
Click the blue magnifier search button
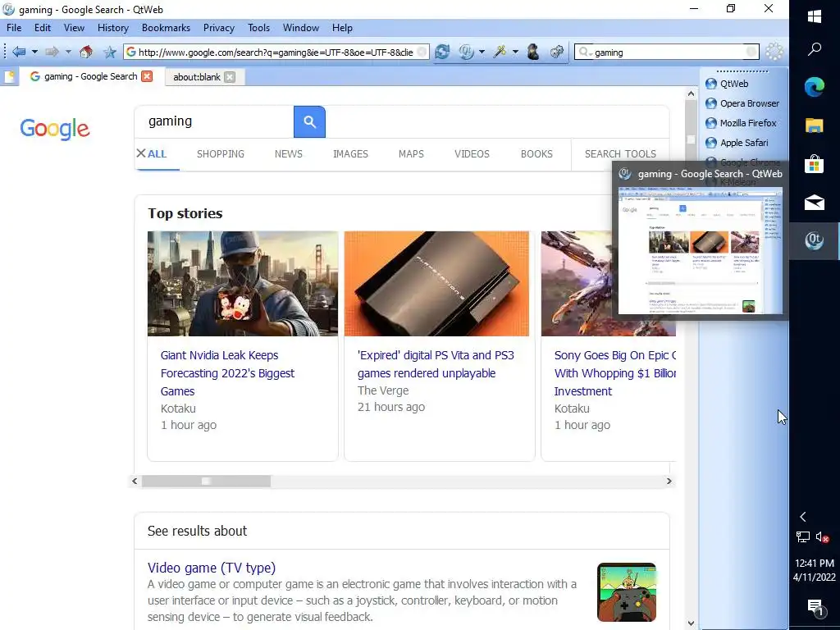(x=309, y=121)
